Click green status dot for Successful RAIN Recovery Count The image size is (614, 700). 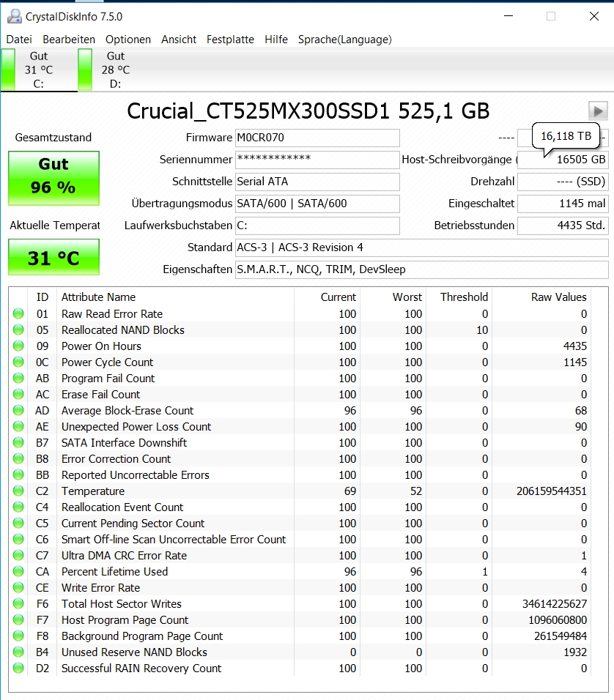(x=18, y=669)
